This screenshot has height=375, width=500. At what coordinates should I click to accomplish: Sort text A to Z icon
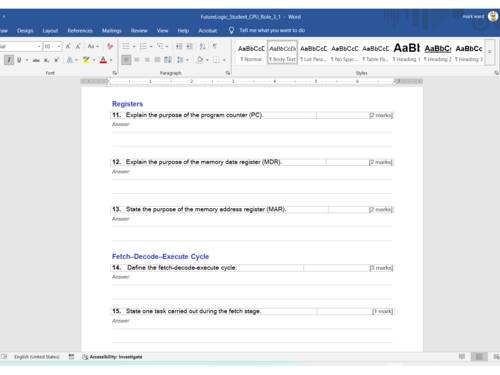pyautogui.click(x=202, y=46)
